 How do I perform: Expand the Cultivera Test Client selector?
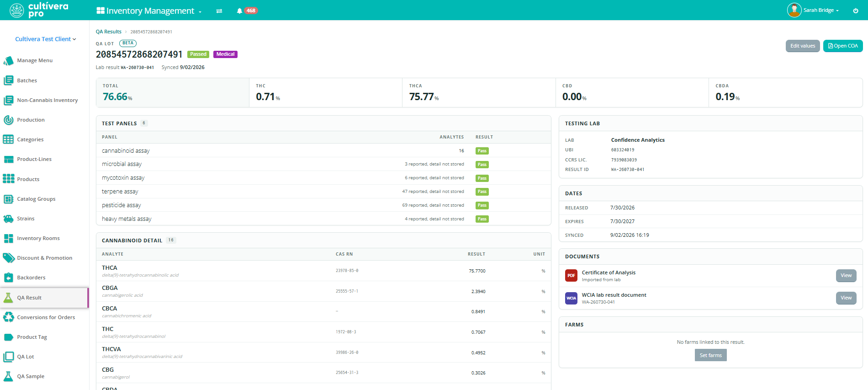coord(46,39)
